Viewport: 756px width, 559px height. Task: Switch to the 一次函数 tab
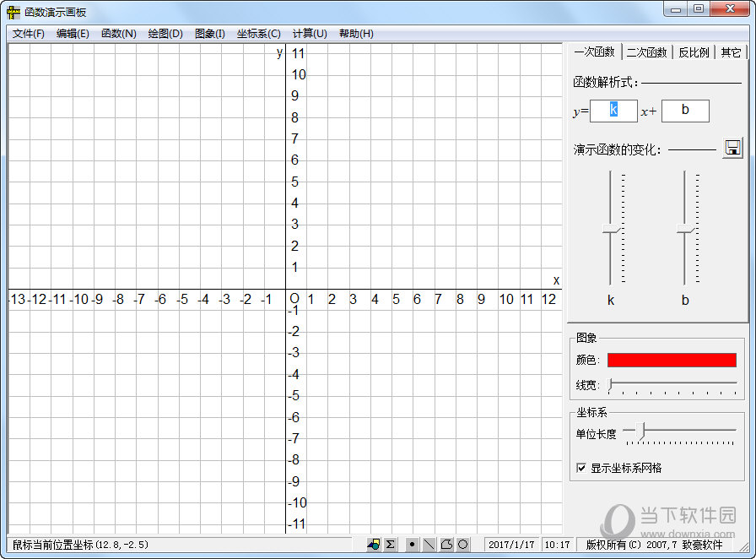tap(594, 52)
